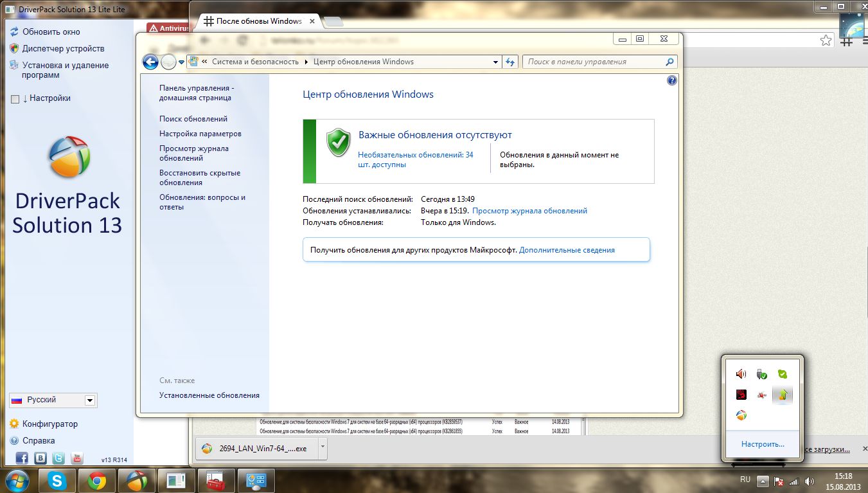Screen dimensions: 868x493
Task: Click the green shield status icon
Action: (338, 142)
